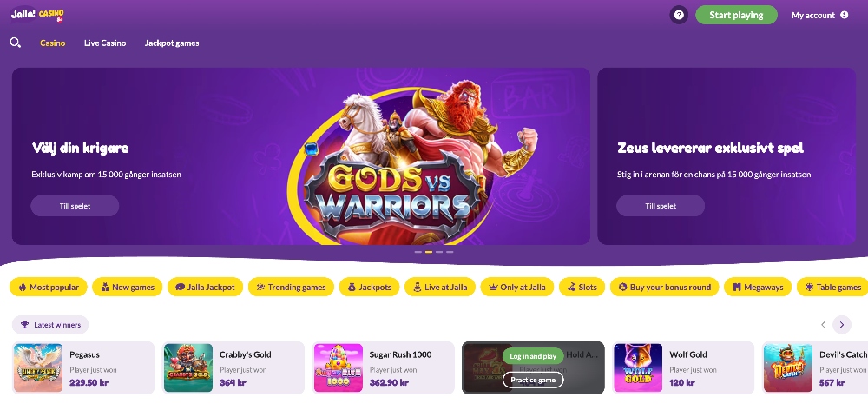This screenshot has height=417, width=868.
Task: Select the second carousel indicator dot
Action: point(429,252)
